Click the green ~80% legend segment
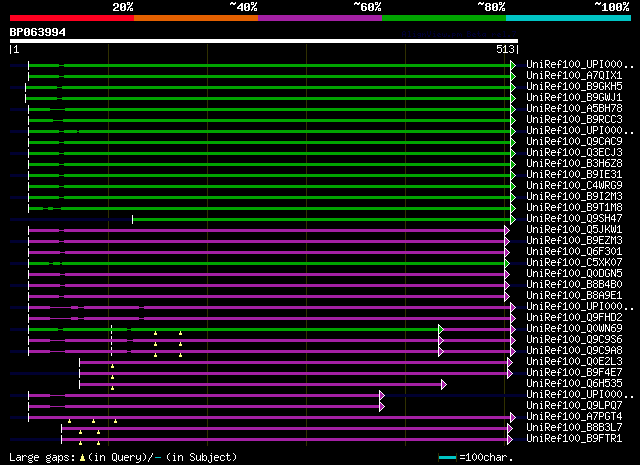Screen dimensions: 640x465 [x=444, y=18]
